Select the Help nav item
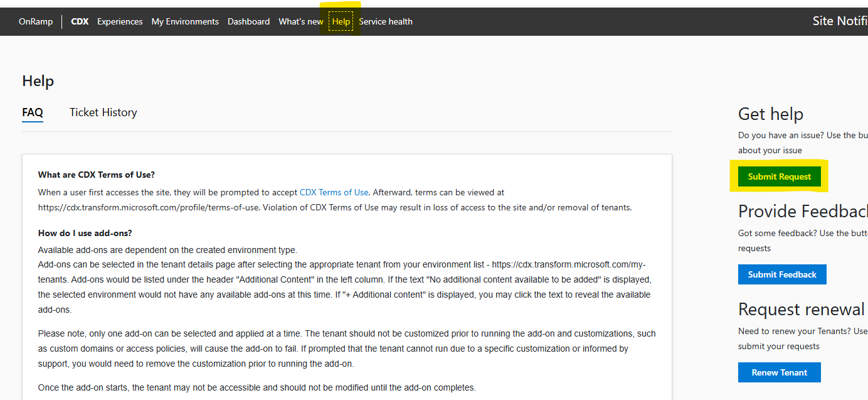868x400 pixels. tap(341, 21)
